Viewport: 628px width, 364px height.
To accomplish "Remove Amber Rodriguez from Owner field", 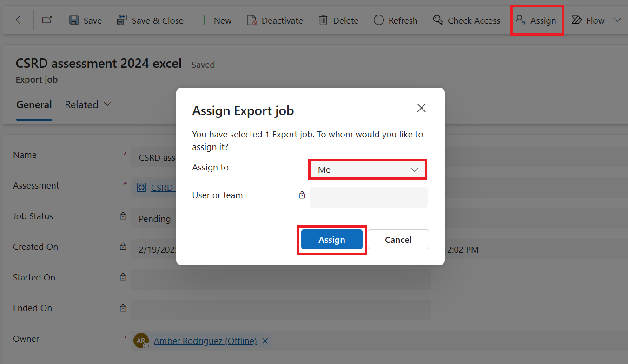I will [265, 341].
